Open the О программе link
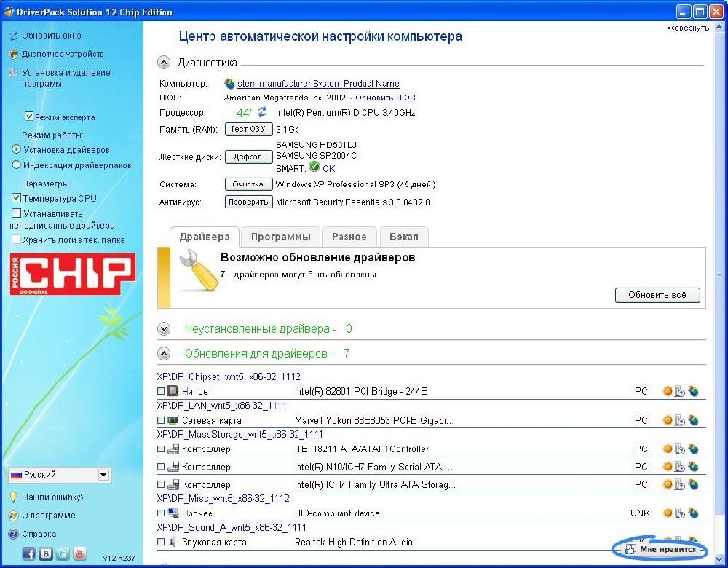728x568 pixels. click(49, 515)
